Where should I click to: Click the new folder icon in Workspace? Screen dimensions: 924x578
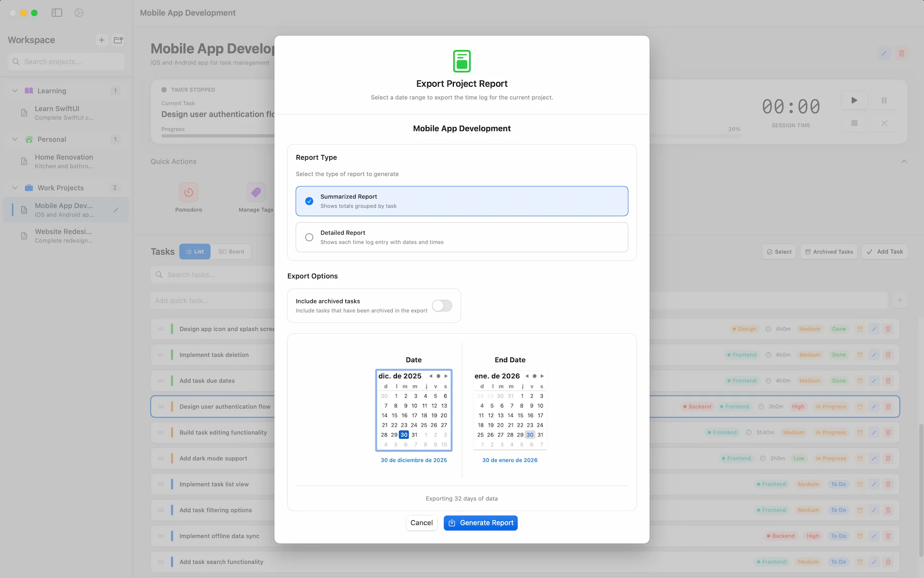point(118,40)
